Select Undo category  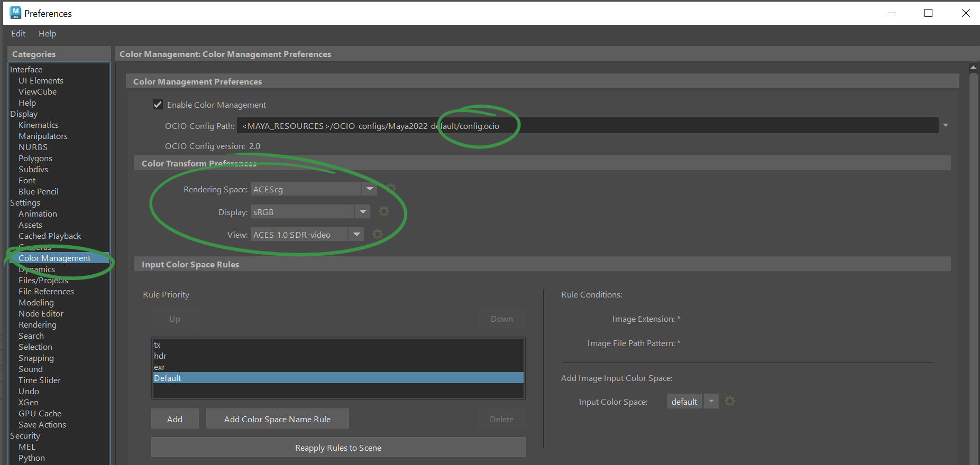pos(29,391)
